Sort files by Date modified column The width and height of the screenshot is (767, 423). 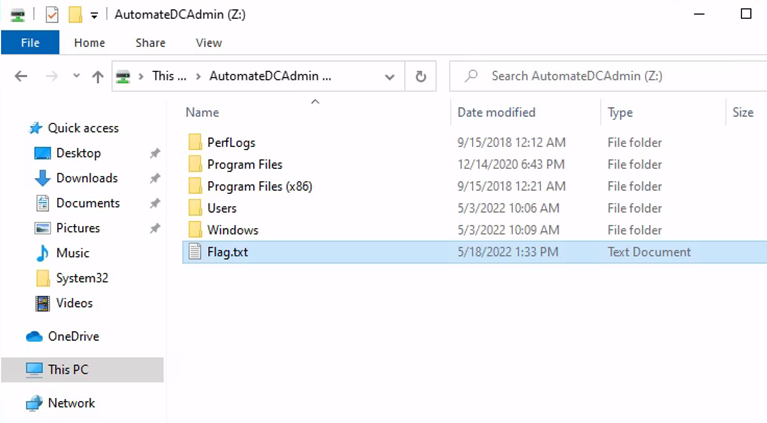(x=496, y=113)
